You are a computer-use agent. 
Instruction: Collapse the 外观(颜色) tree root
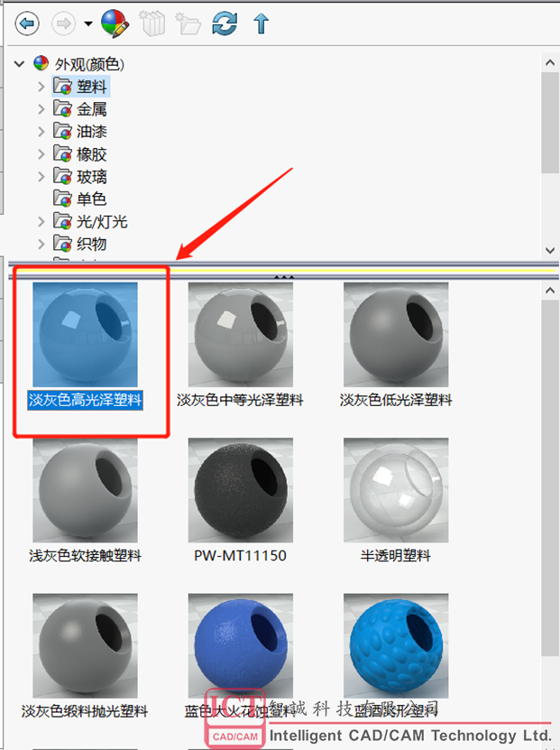[19, 63]
